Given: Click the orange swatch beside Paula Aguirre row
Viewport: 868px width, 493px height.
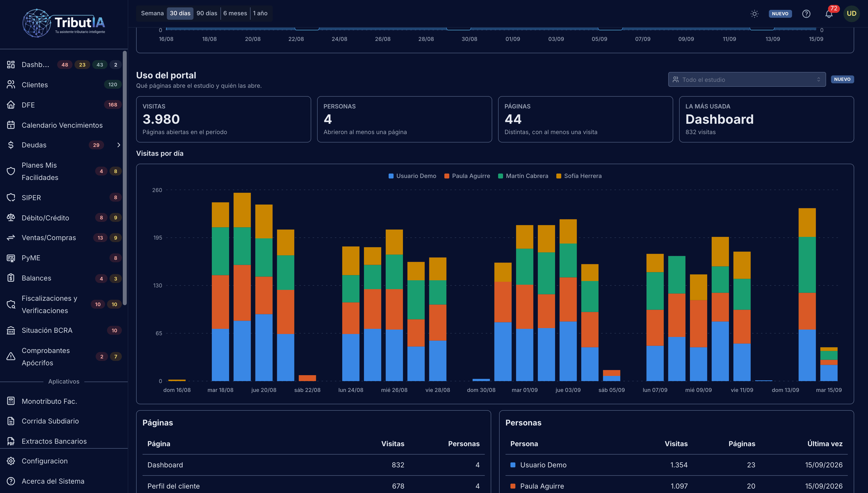Looking at the screenshot, I should point(513,486).
